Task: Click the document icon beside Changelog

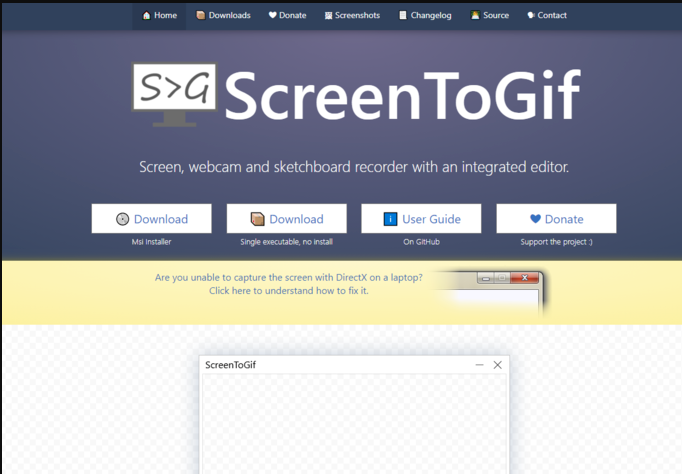Action: click(403, 15)
